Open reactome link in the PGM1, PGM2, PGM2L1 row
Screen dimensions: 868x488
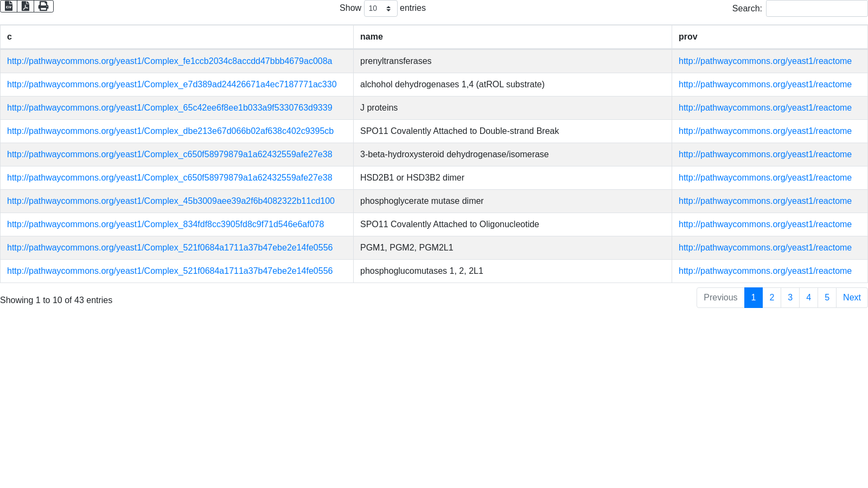click(x=765, y=248)
